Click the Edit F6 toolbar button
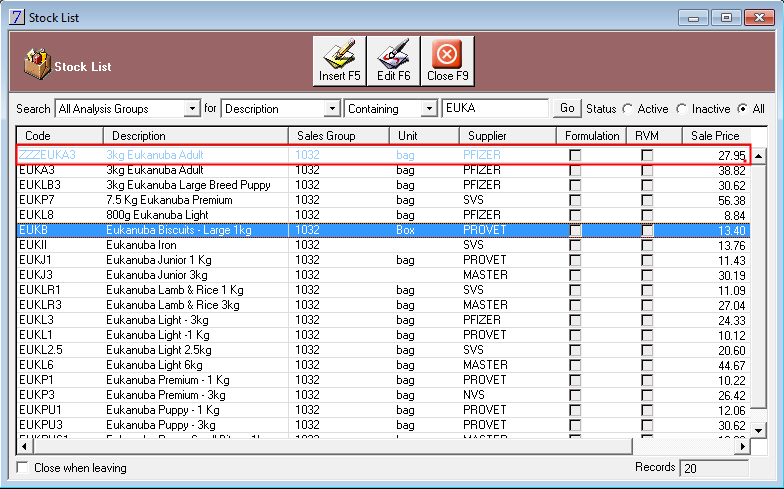This screenshot has width=784, height=489. tap(394, 60)
